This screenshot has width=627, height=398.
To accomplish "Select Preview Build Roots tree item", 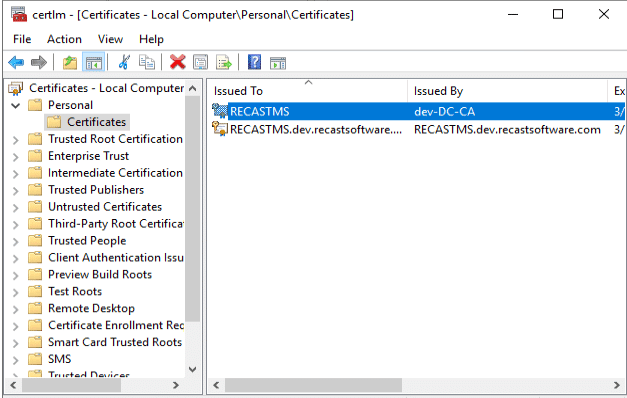I will pyautogui.click(x=100, y=274).
